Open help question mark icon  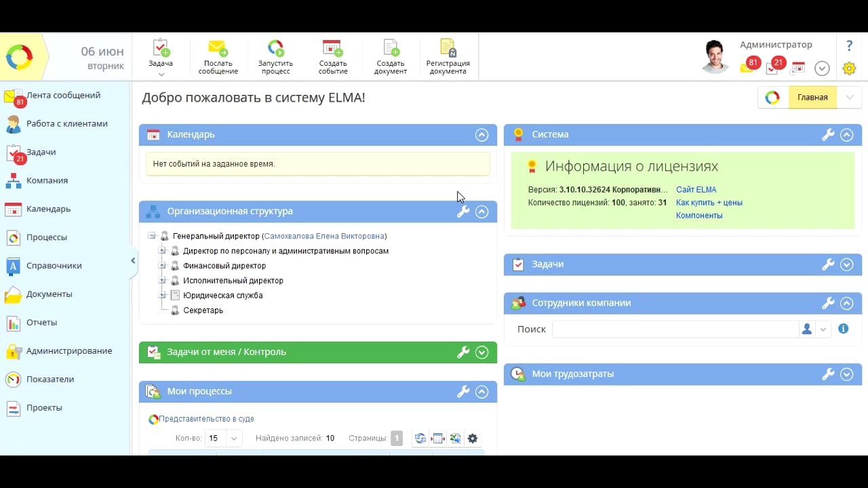tap(849, 46)
